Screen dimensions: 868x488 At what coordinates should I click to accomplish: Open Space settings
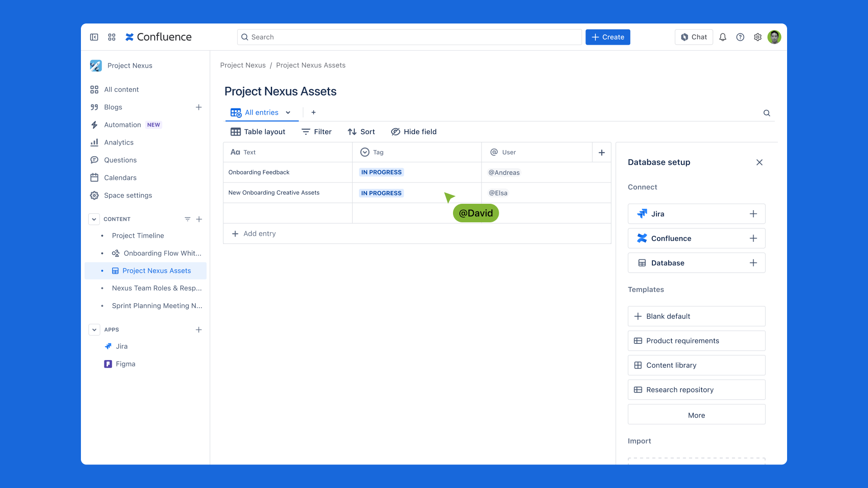pos(127,195)
